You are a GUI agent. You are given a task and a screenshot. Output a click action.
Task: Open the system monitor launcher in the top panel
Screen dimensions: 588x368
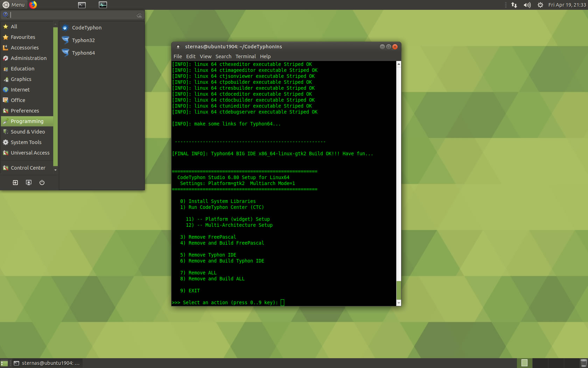[103, 5]
